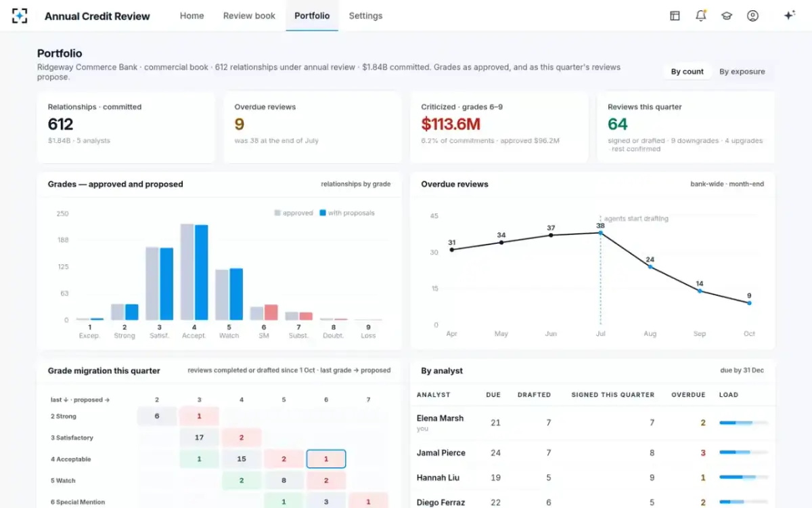Open the Review book tab
The height and width of the screenshot is (508, 812).
point(249,16)
